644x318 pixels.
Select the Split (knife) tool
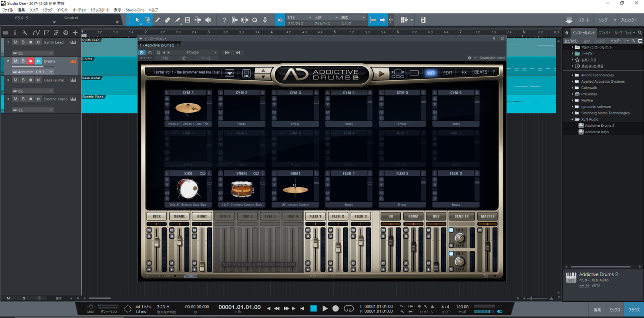click(158, 20)
